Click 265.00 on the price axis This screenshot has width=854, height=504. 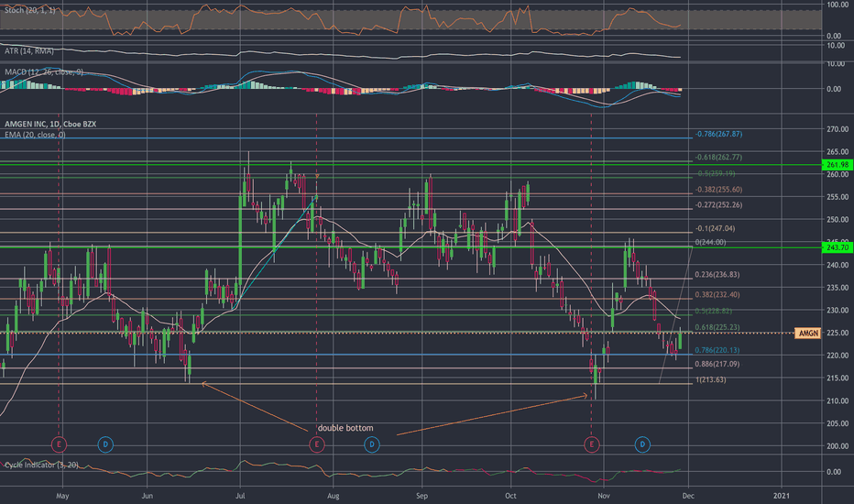point(838,152)
